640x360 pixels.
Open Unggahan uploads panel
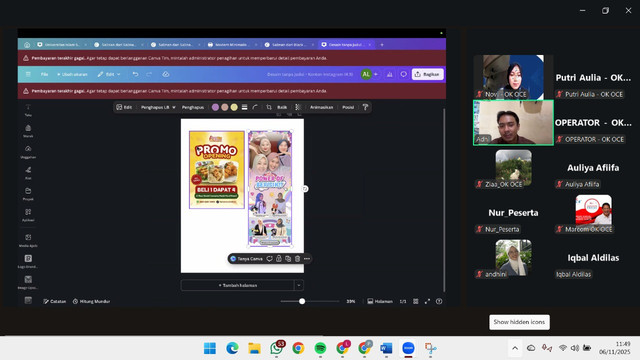pos(28,152)
